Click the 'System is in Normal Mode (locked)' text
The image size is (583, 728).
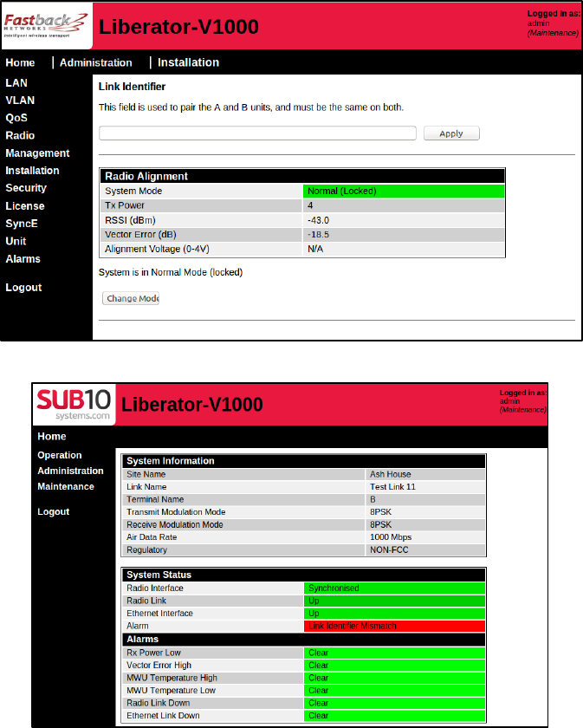point(171,272)
